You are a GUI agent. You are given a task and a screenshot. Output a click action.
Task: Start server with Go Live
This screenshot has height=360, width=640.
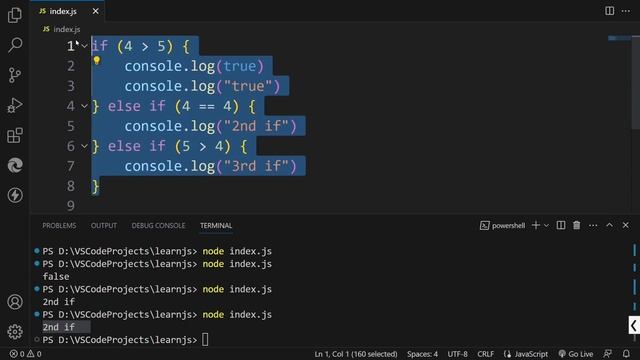click(576, 354)
